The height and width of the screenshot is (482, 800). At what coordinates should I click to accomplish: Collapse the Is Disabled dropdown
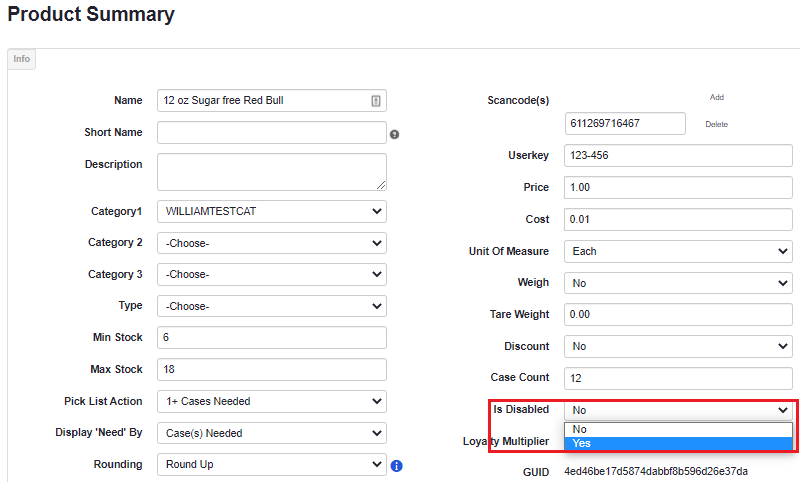(678, 410)
